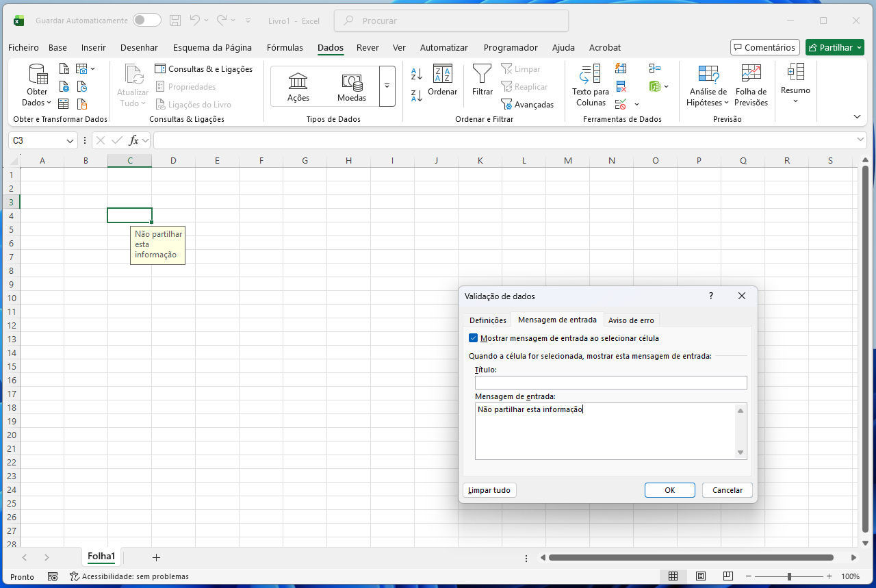Expand the Obter Dados dropdown

tap(37, 97)
